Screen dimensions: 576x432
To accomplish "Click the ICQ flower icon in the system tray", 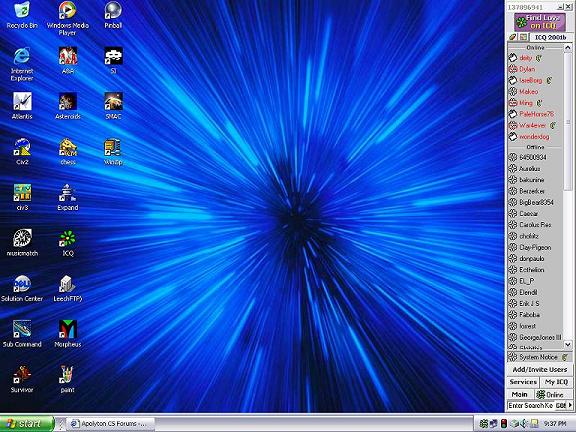I will [x=484, y=424].
